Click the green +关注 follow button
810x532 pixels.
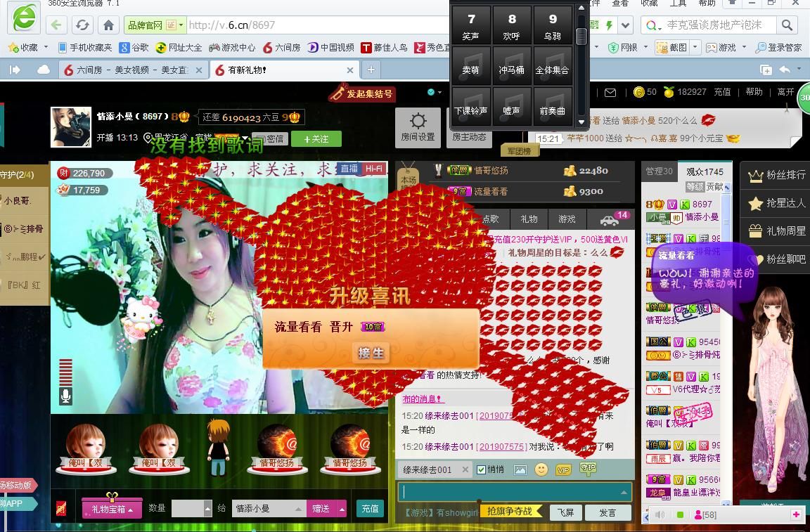[316, 139]
